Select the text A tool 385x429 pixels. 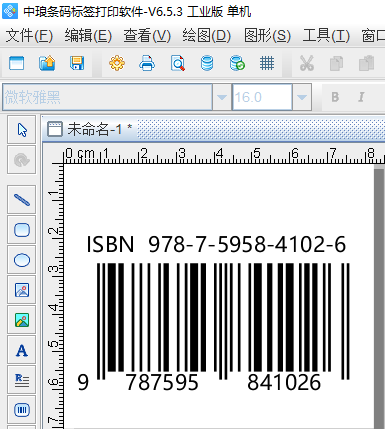click(x=22, y=350)
